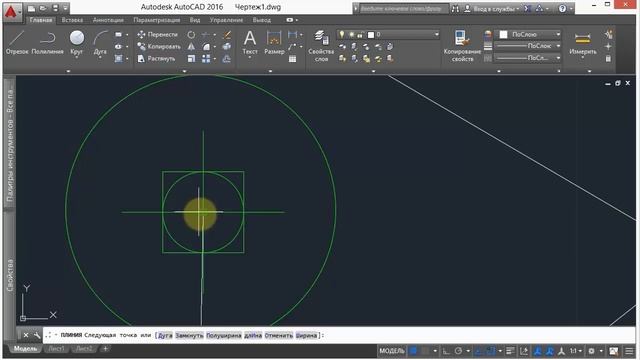Select the Полилиния polyline tool
Screen dimensions: 640x360
tap(47, 42)
